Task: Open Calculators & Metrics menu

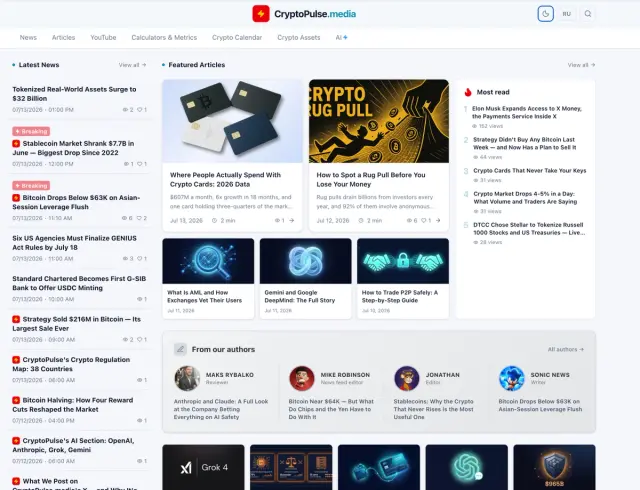Action: coord(164,38)
